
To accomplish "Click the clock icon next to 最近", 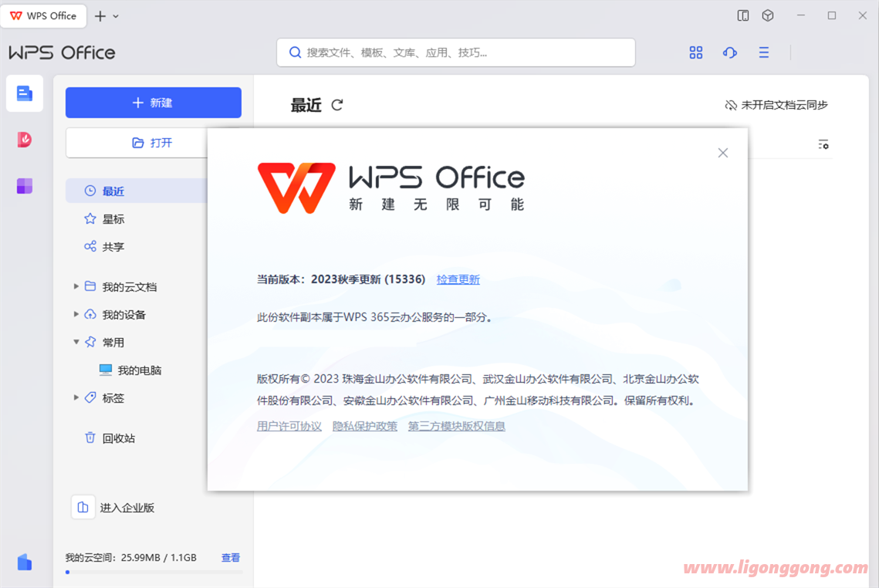I will coord(90,191).
